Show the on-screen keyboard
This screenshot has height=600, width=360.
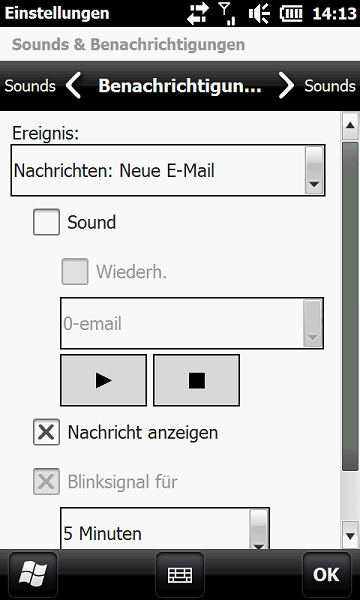tap(180, 575)
